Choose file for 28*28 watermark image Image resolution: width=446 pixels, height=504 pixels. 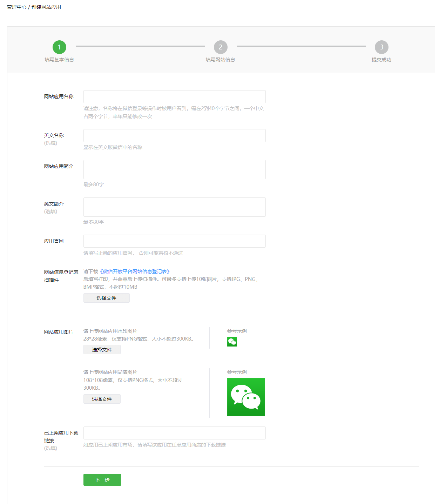pos(102,350)
